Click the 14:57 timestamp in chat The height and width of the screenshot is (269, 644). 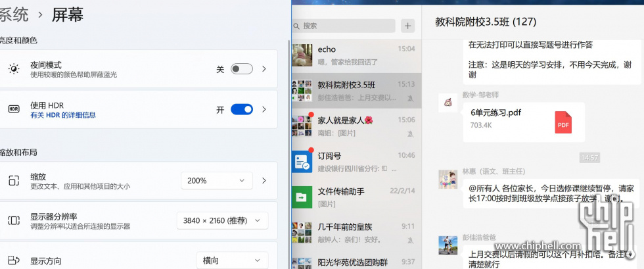click(x=590, y=157)
